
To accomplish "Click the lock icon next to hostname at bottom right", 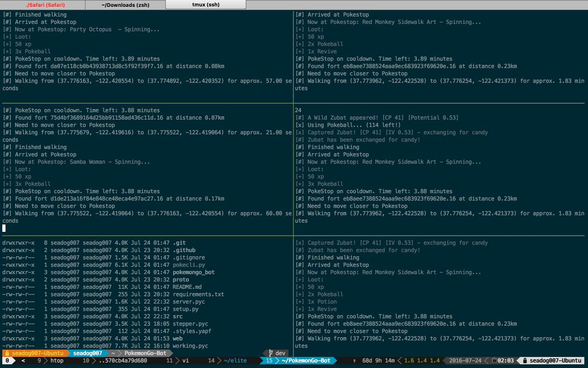I will coord(524,361).
